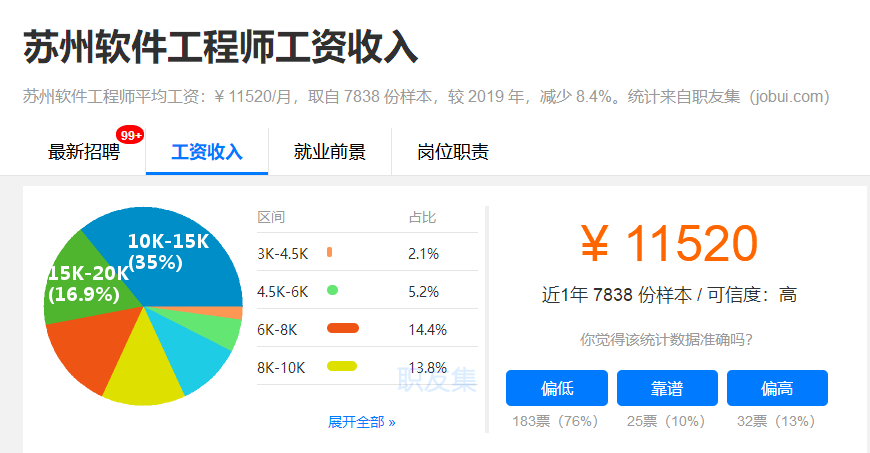Select the 6K-8K range text

277,330
